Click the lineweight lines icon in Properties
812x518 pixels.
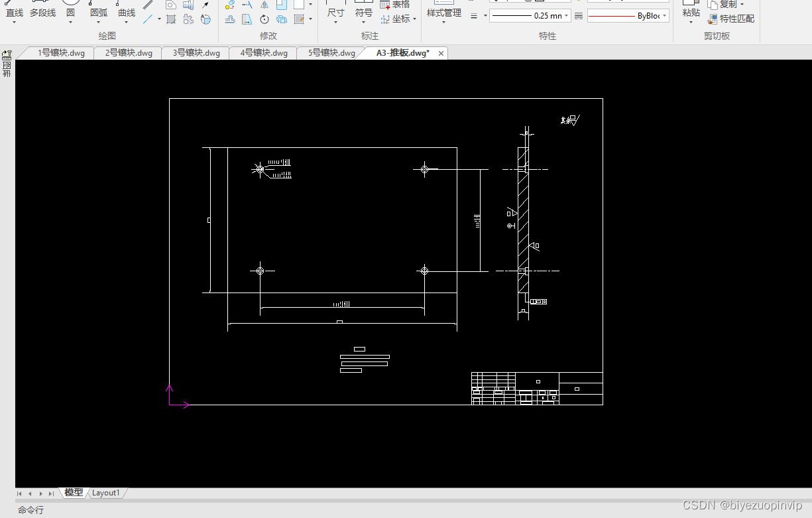coord(473,15)
